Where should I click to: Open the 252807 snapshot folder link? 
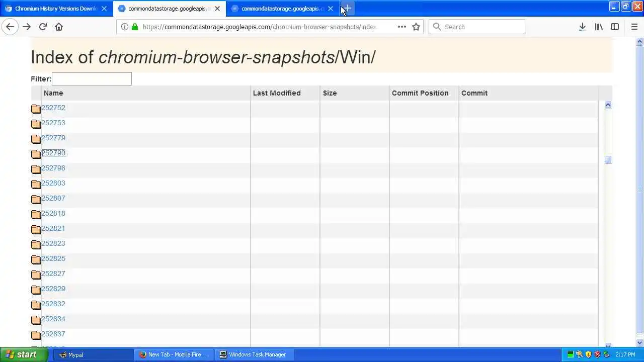coord(53,198)
